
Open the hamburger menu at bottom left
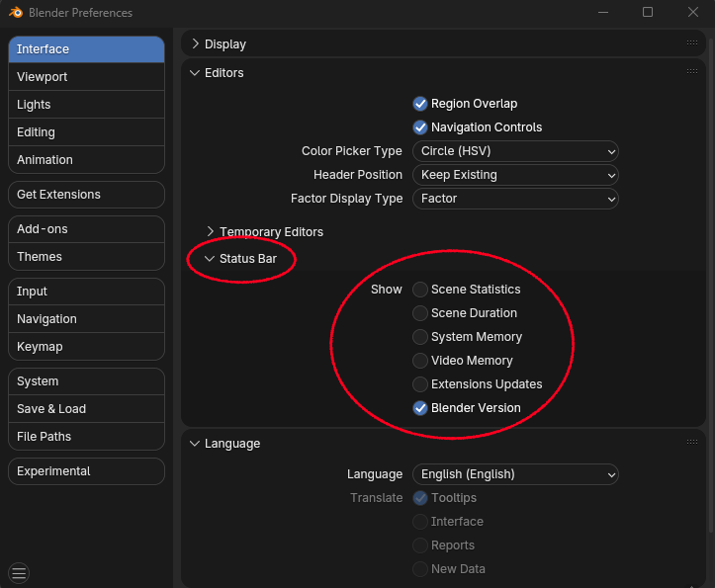[19, 573]
